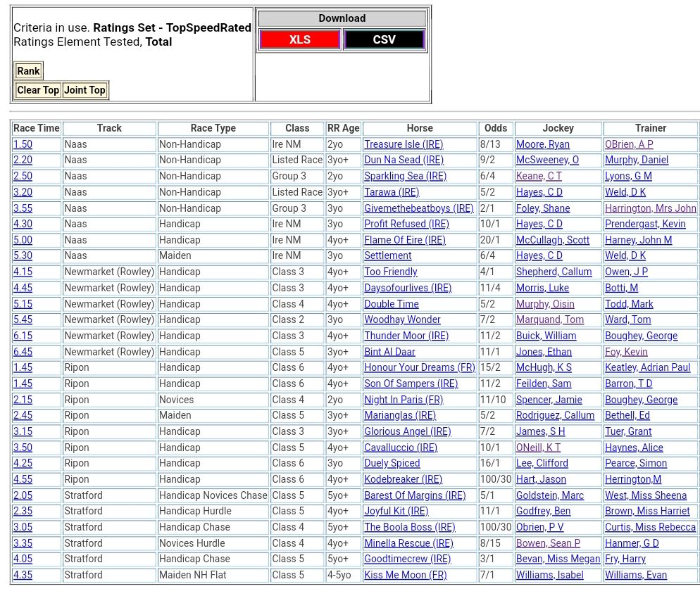Open the 4.15 Newmarket race time link
Image resolution: width=700 pixels, height=596 pixels.
tap(23, 272)
